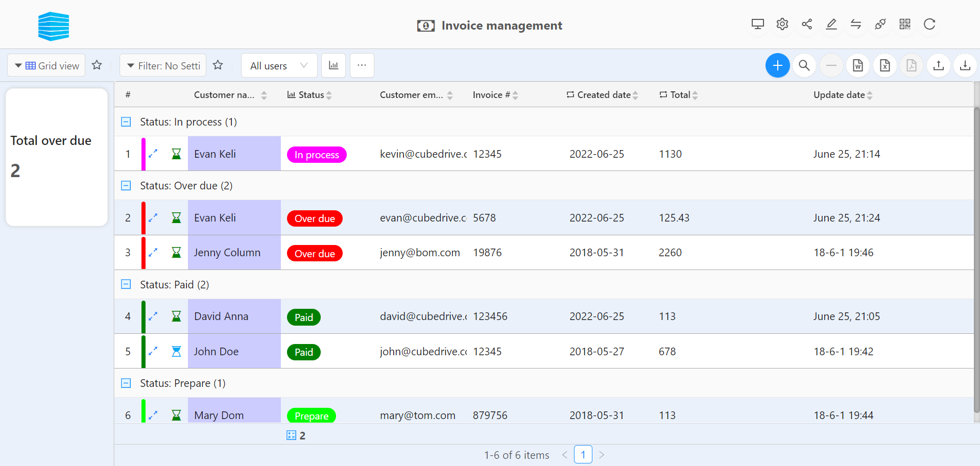Click the Total over due summary card
The height and width of the screenshot is (466, 980).
coord(56,157)
